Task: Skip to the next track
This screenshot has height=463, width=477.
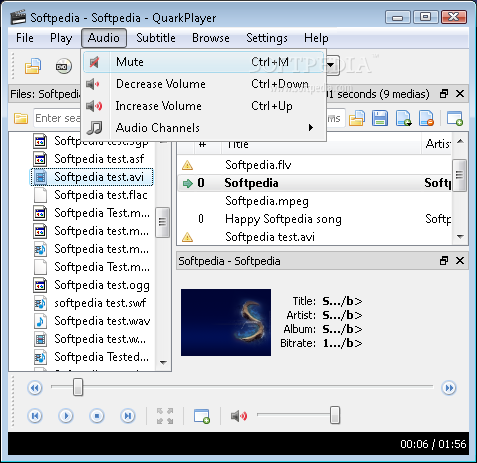Action: point(128,416)
